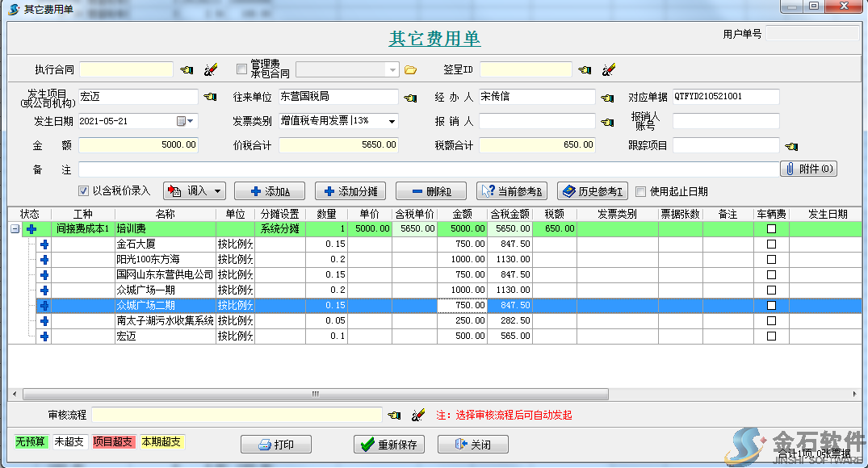Image resolution: width=868 pixels, height=468 pixels.
Task: Click the edit pencil icon next to 签呈ID
Action: coord(610,69)
